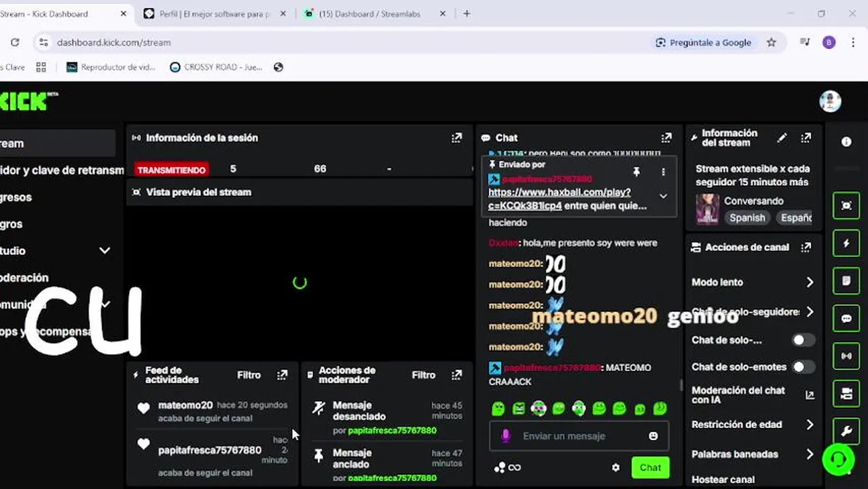
Task: Open the Reproductor de vid... bookmark
Action: pyautogui.click(x=111, y=67)
